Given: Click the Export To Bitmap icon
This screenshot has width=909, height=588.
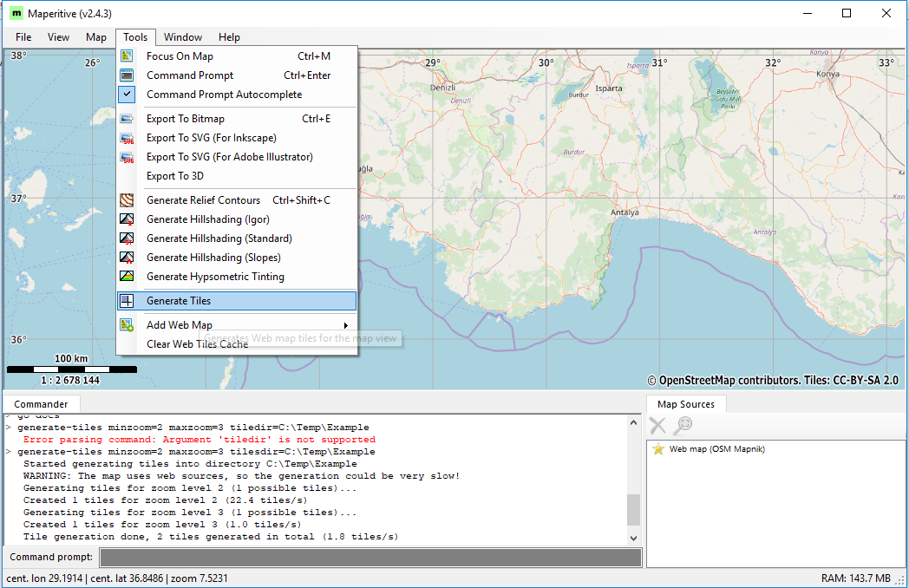Looking at the screenshot, I should [x=128, y=119].
